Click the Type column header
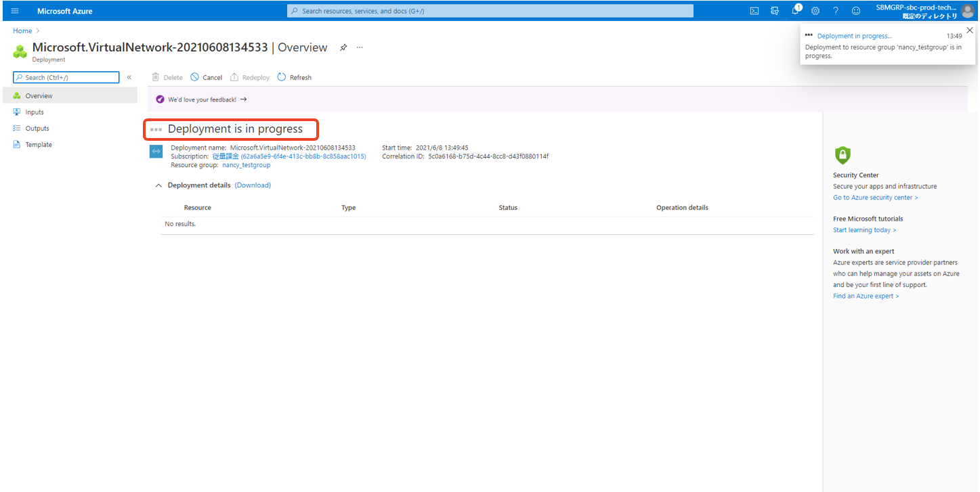The height and width of the screenshot is (492, 980). 349,208
